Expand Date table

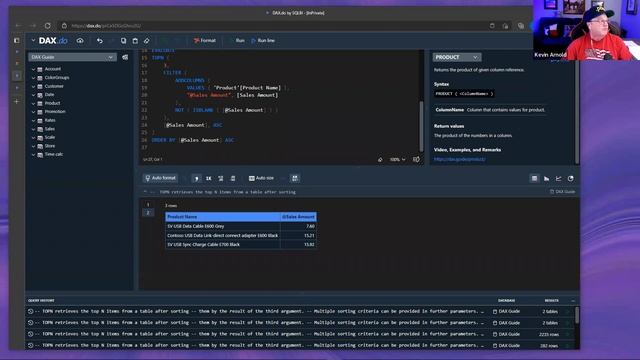[33, 95]
